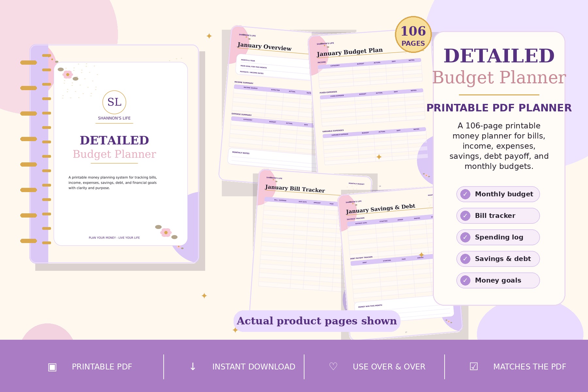Click the pink Budget Planner title in right panel
The image size is (588, 392).
click(x=499, y=78)
